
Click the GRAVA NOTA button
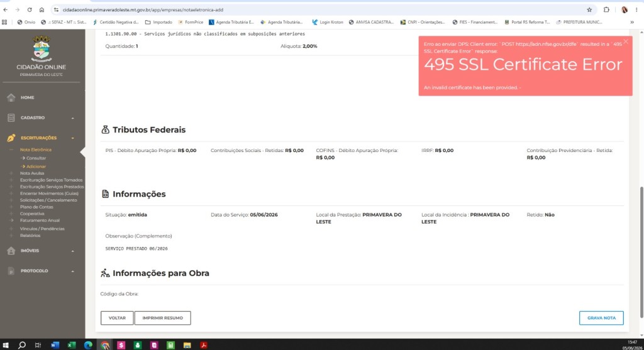pyautogui.click(x=601, y=318)
